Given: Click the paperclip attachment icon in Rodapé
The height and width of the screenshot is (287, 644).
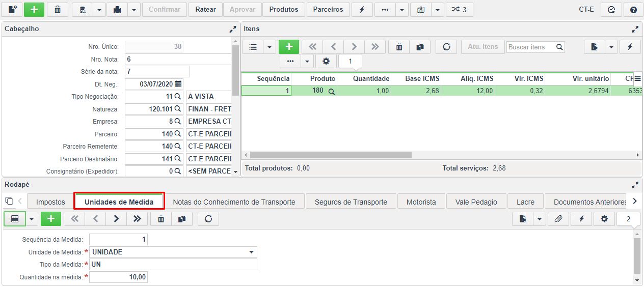Looking at the screenshot, I should 558,219.
